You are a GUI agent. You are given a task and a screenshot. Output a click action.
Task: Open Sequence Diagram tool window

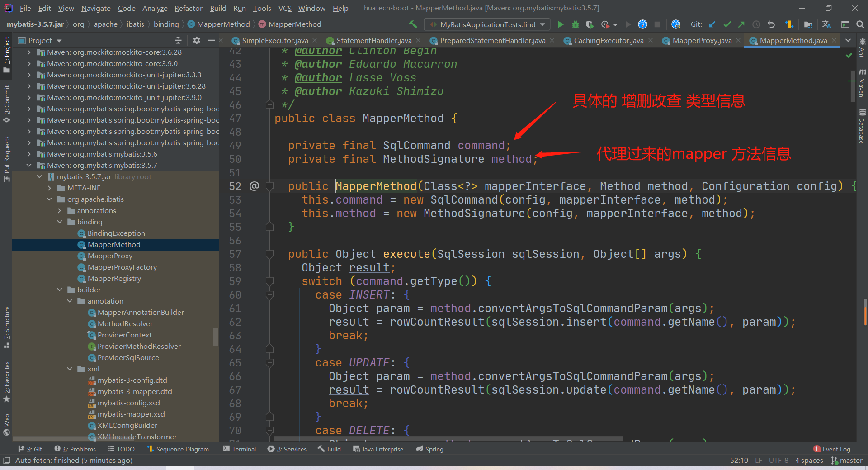point(178,449)
